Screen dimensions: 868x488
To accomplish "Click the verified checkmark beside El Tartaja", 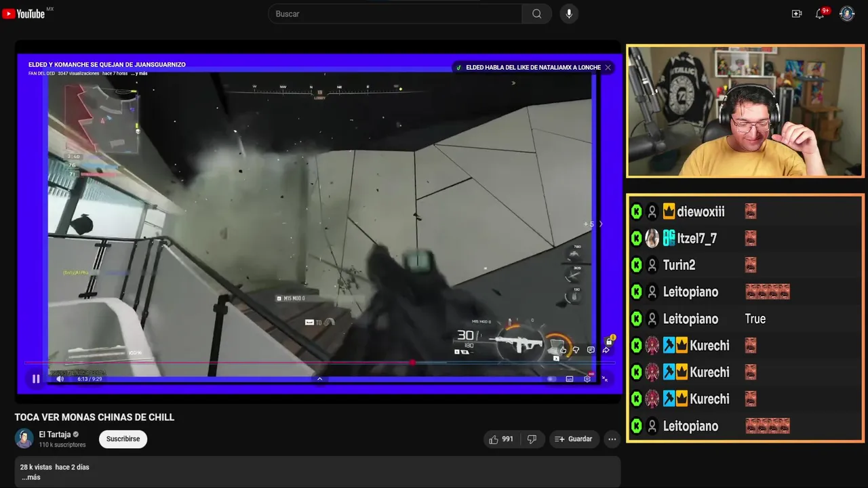I will [x=76, y=434].
